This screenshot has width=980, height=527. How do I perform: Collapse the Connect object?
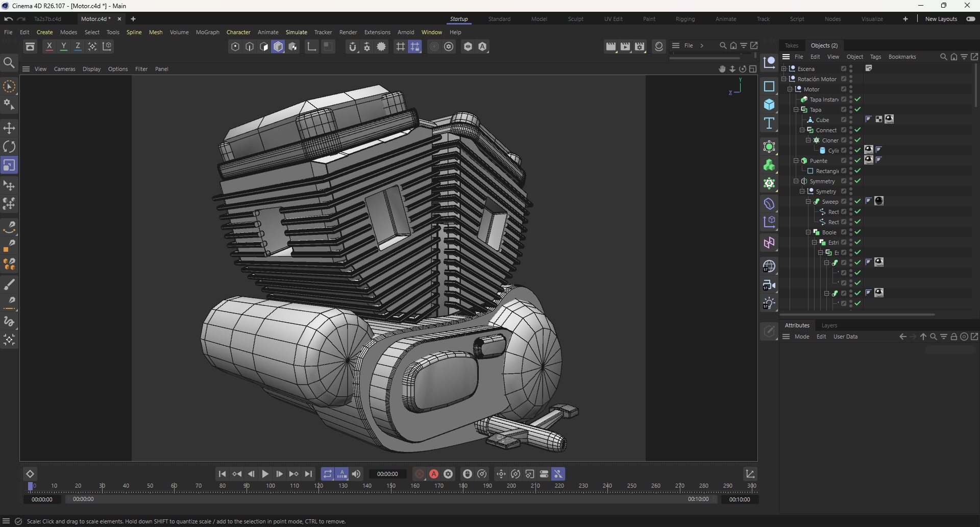point(802,130)
